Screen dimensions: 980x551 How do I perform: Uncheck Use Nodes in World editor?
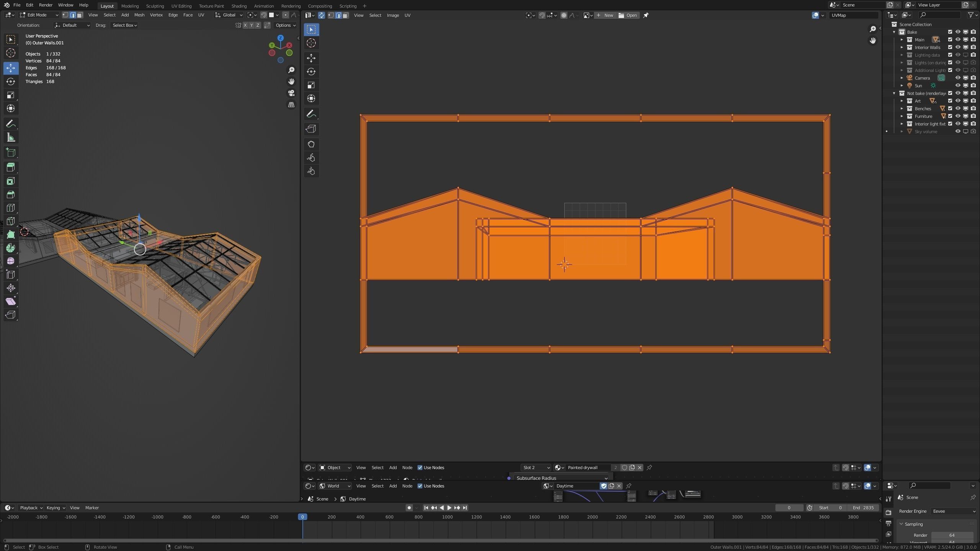pos(420,486)
